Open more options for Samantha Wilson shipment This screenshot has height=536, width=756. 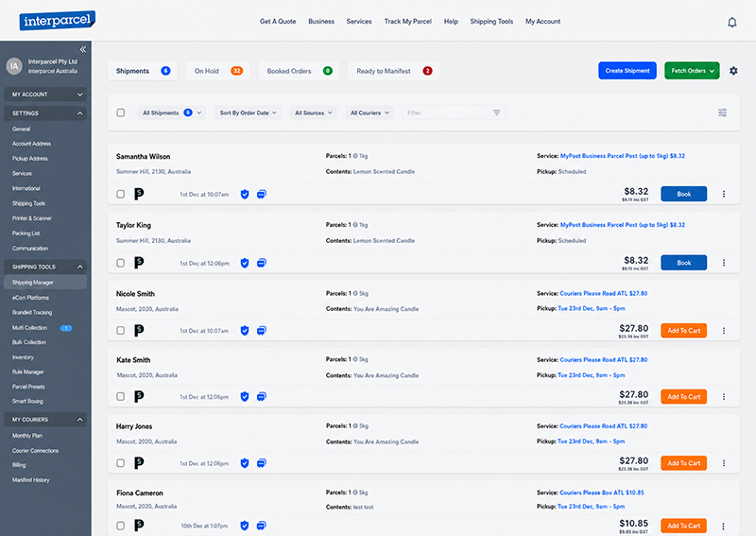pos(724,194)
